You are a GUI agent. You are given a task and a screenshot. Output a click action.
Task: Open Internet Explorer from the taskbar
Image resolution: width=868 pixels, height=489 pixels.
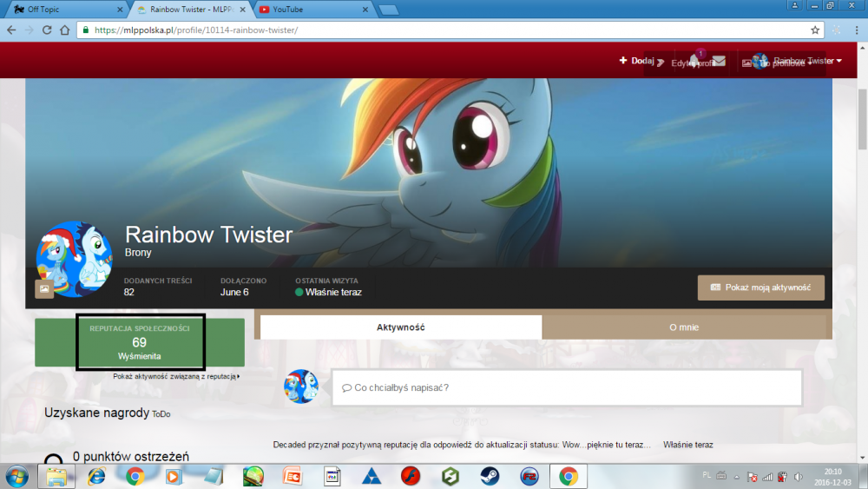click(96, 476)
